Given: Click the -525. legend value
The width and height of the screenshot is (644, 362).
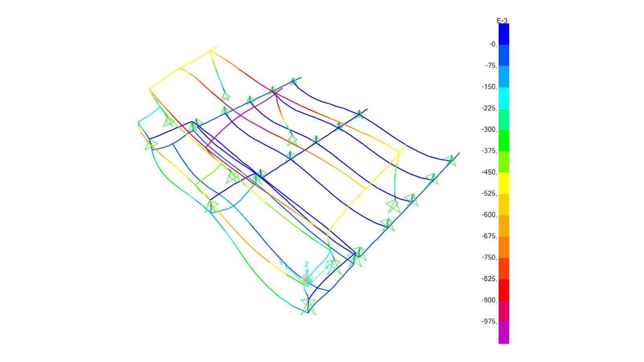Looking at the screenshot, I should coord(489,193).
